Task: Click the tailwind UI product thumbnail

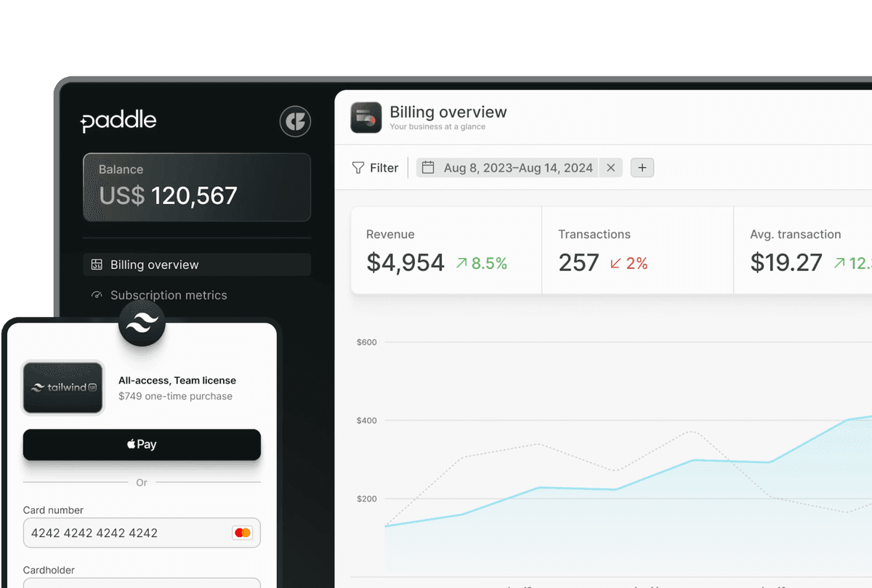Action: [63, 387]
